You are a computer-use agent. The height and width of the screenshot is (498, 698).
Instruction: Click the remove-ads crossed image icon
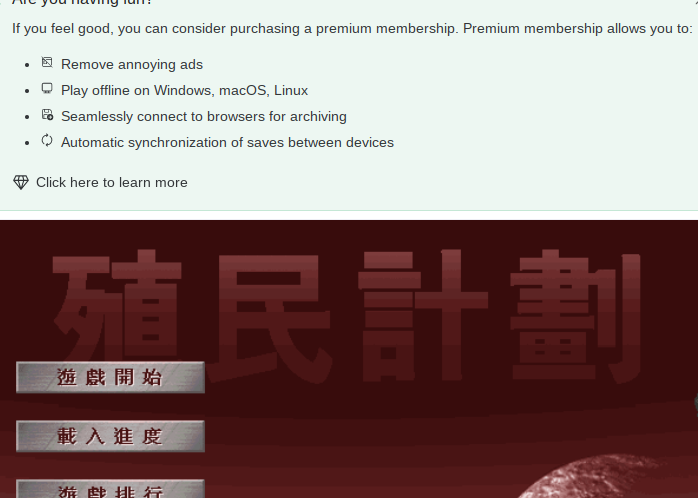[x=47, y=62]
